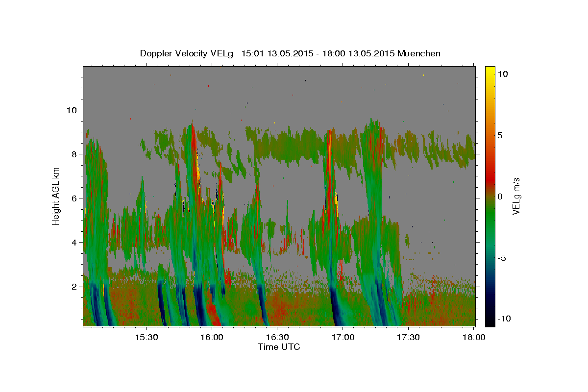The image size is (588, 392).
Task: Click the '18:00' time axis label
Action: 474,337
